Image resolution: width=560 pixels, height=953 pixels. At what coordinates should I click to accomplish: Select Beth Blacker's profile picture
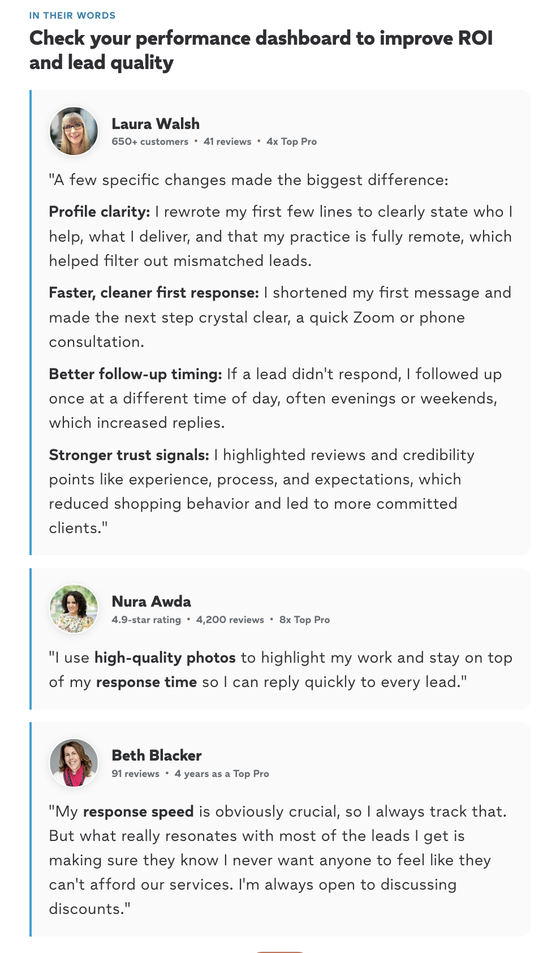click(x=74, y=763)
